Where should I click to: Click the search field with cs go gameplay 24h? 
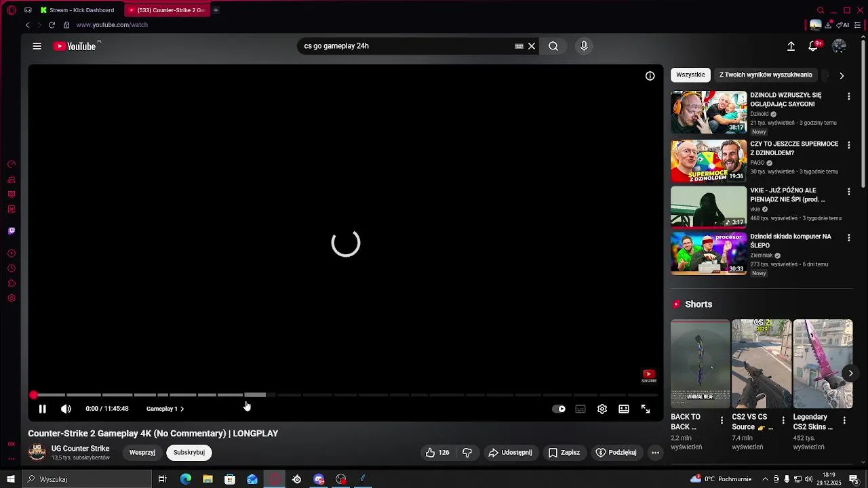click(x=406, y=46)
